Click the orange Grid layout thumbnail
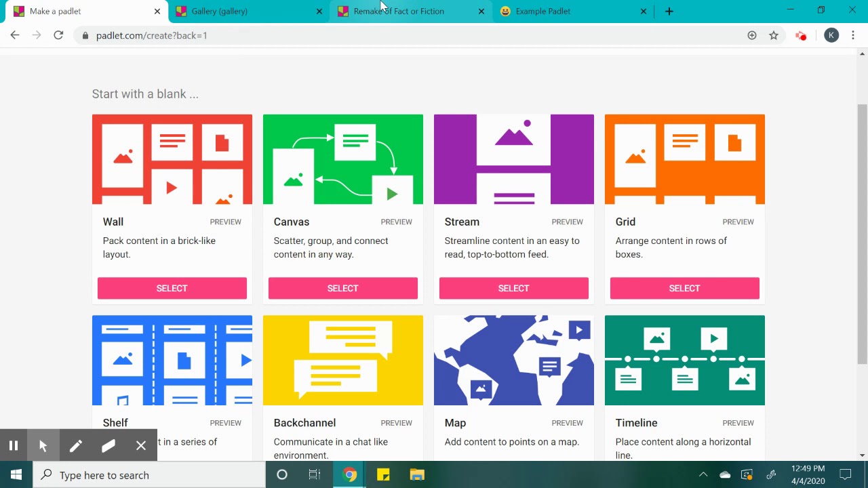Viewport: 868px width, 488px height. [685, 159]
